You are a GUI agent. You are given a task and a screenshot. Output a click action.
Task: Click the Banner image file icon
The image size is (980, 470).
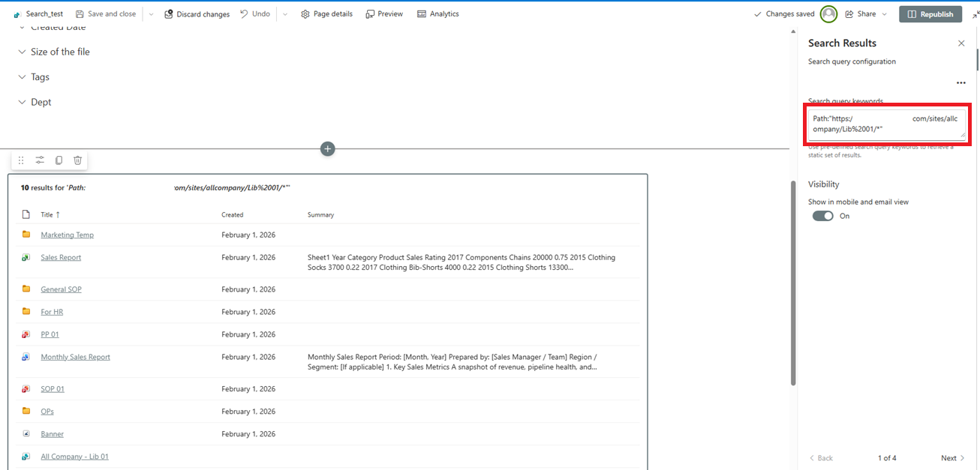26,433
